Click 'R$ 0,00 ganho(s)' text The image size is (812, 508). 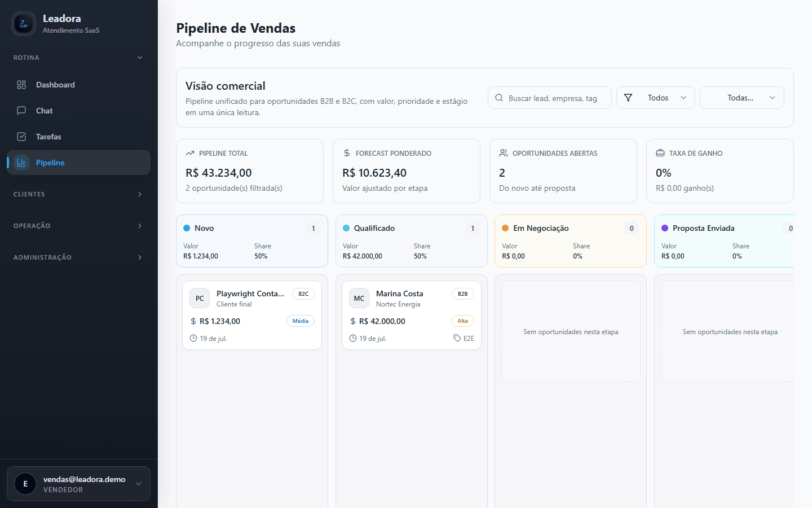point(685,188)
